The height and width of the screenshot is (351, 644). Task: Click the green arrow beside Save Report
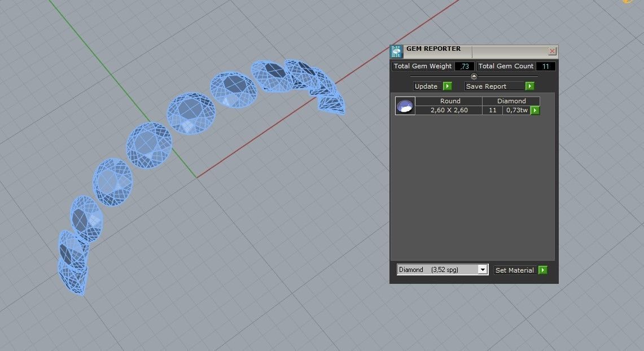[530, 86]
